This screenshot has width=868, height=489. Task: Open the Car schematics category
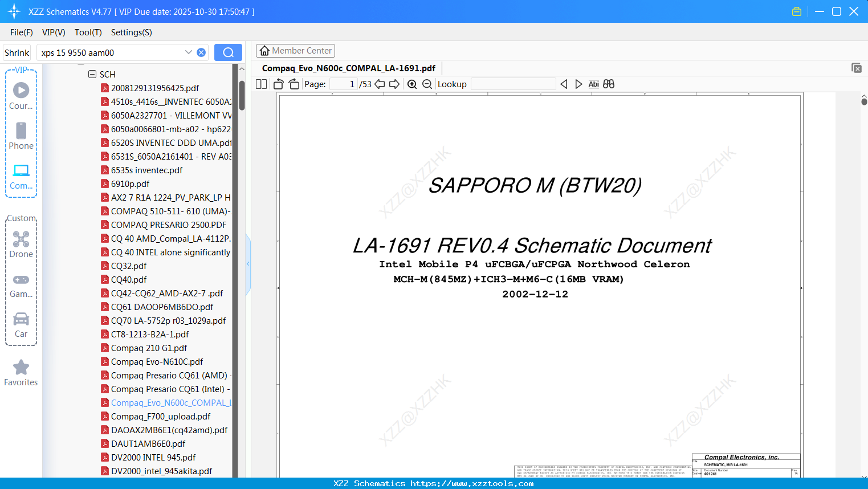(21, 325)
